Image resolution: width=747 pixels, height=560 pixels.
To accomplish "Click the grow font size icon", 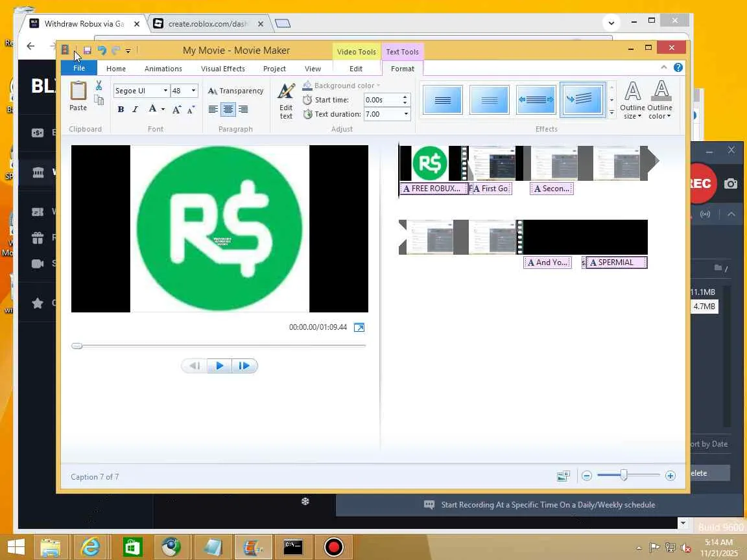I will click(x=177, y=110).
